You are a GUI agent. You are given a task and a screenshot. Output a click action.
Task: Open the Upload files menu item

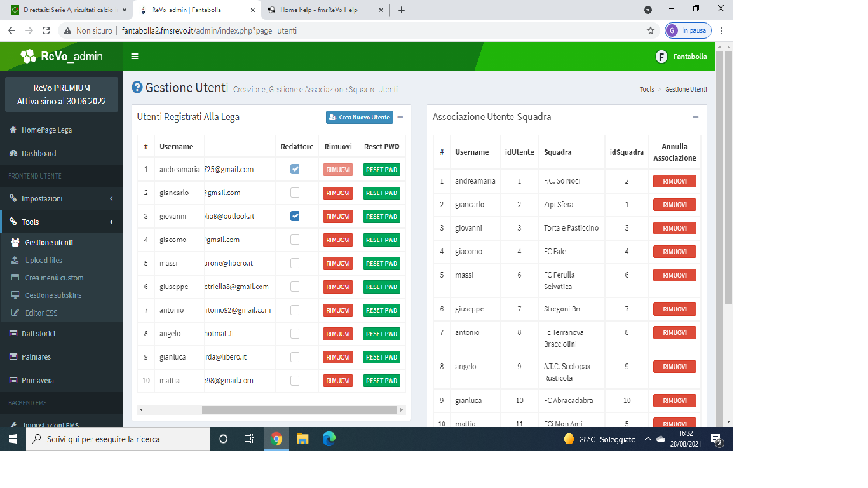point(43,260)
